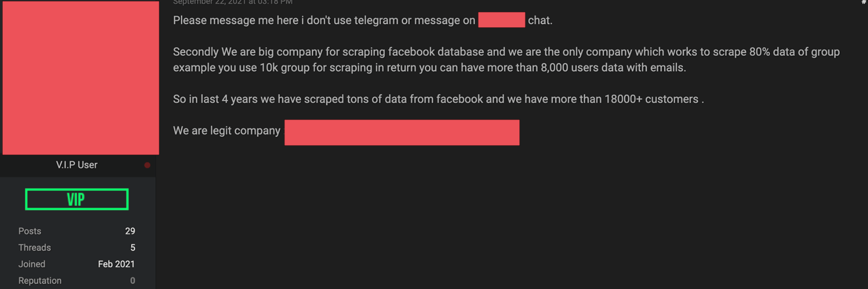The image size is (868, 289).
Task: Click the posts count 29
Action: (x=130, y=231)
